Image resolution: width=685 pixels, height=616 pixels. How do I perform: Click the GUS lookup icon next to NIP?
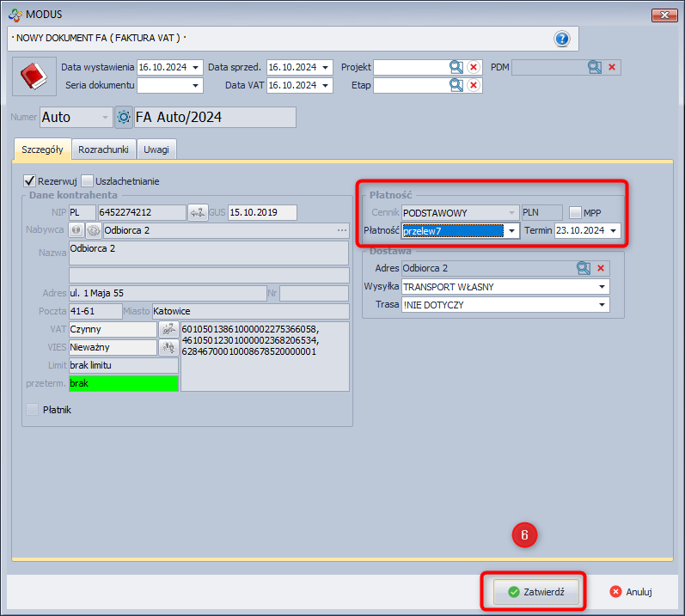199,212
